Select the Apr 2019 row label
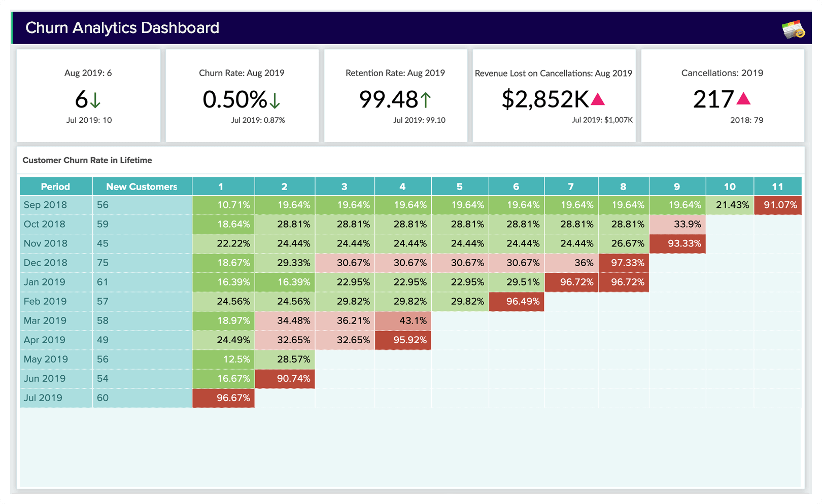Viewport: 822px width, 504px height. point(44,340)
